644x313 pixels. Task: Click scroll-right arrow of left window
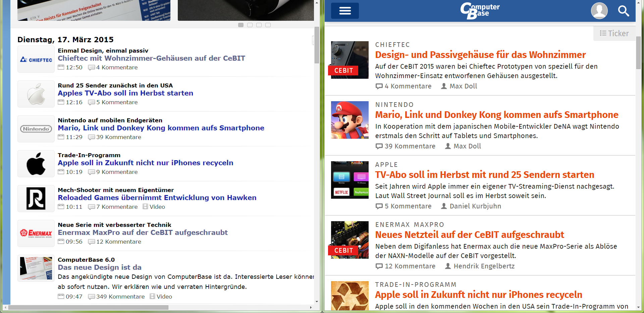[311, 307]
